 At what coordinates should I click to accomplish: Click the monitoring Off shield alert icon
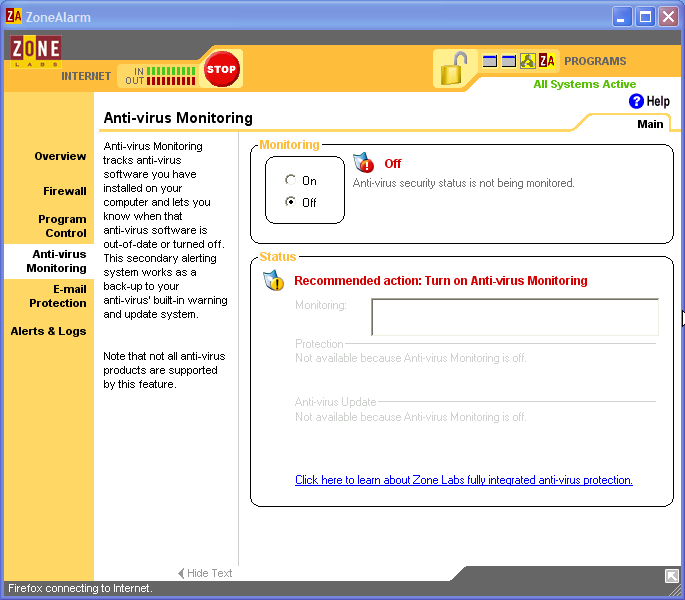click(x=363, y=163)
